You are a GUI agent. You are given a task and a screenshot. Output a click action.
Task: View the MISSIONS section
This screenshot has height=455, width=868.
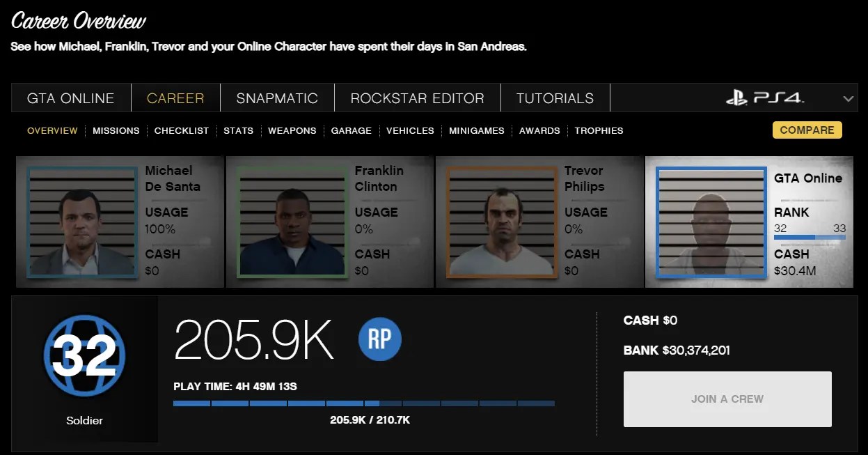pos(116,130)
